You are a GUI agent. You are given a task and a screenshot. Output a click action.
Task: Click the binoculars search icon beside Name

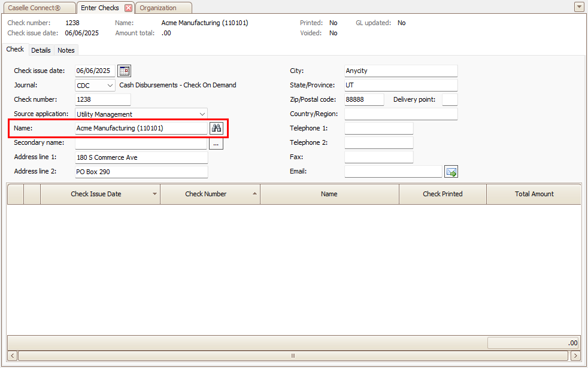[216, 128]
